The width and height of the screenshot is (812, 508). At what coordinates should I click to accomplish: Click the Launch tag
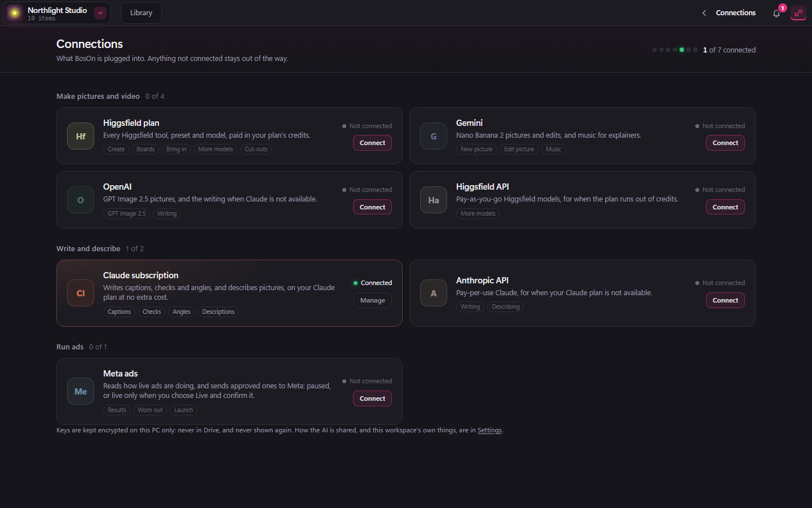183,410
